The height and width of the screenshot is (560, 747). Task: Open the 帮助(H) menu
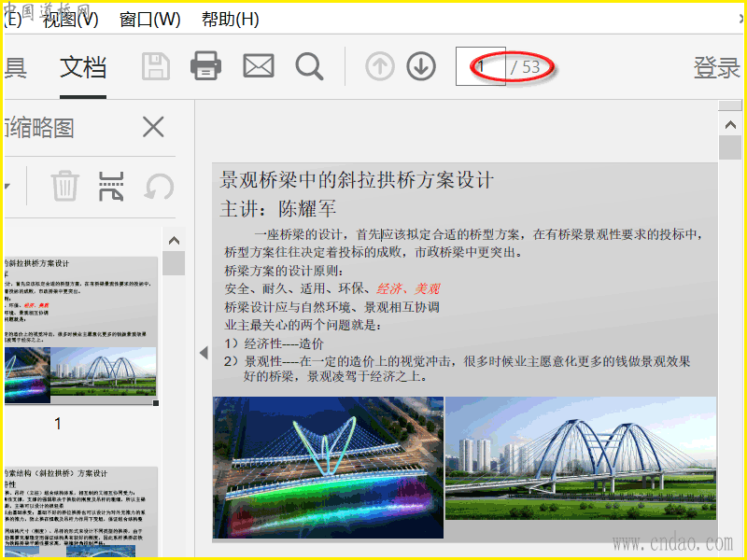pyautogui.click(x=231, y=20)
